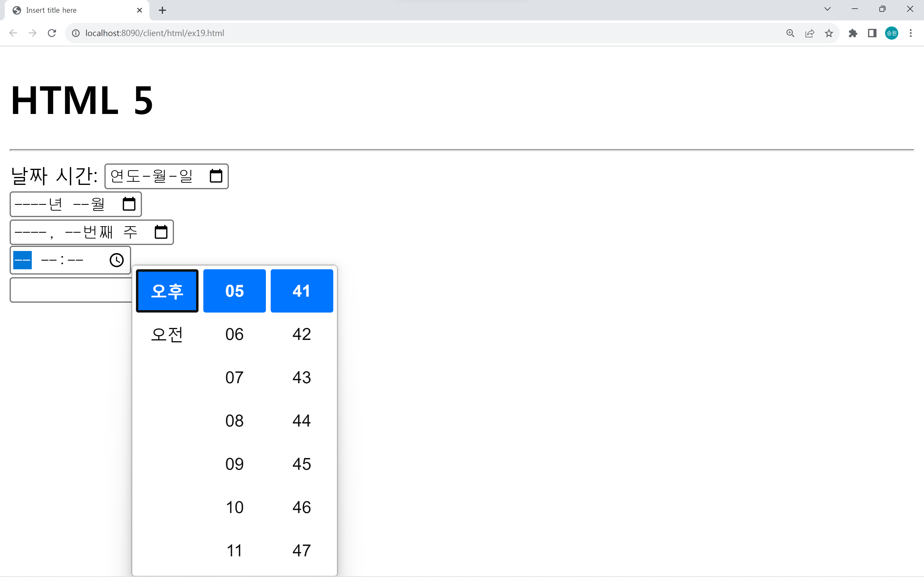Choose minute 45 in the time picker
This screenshot has height=577, width=924.
(x=301, y=464)
